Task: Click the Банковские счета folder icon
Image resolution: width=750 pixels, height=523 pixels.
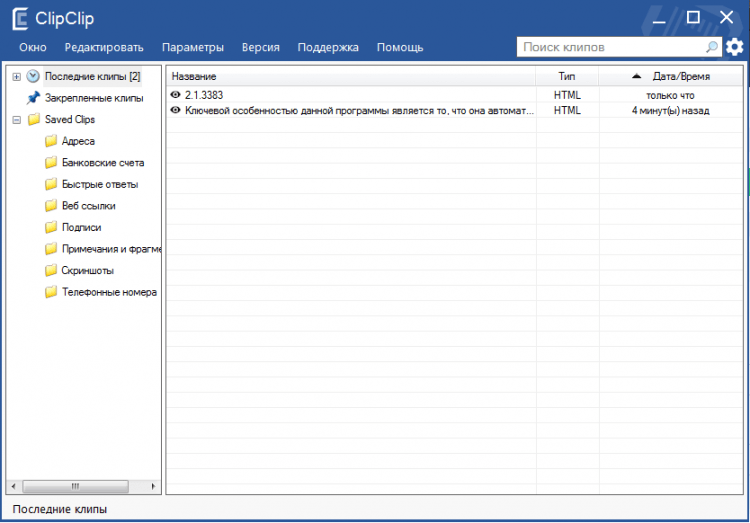Action: [x=51, y=162]
